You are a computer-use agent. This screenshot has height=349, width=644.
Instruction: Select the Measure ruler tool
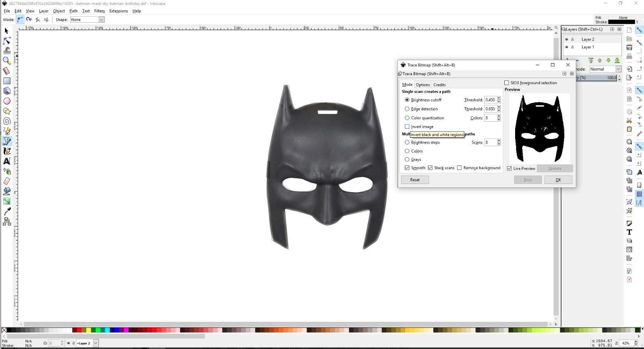click(7, 71)
